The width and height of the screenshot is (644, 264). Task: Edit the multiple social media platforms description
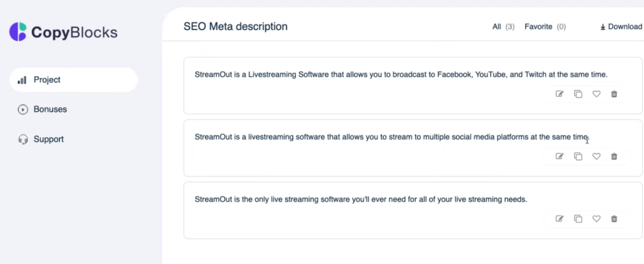click(560, 157)
